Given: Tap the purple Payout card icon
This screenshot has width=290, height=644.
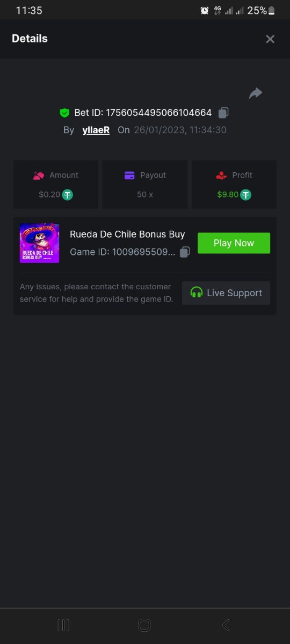Looking at the screenshot, I should coord(129,175).
